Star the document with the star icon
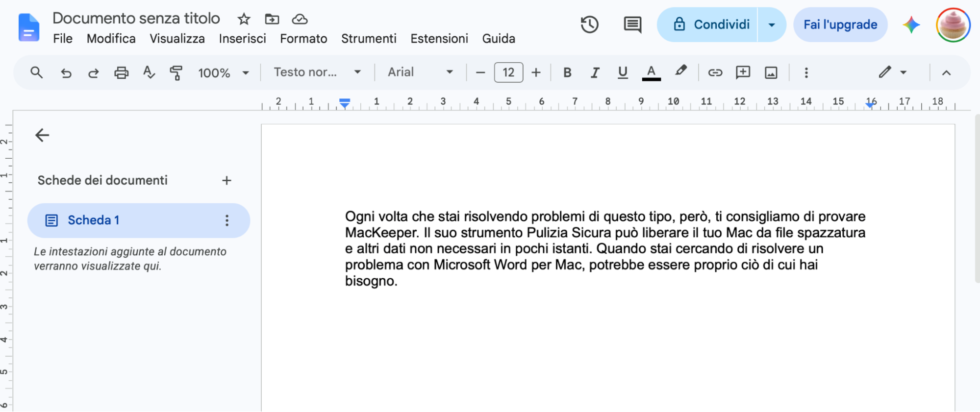980x412 pixels. [x=244, y=19]
